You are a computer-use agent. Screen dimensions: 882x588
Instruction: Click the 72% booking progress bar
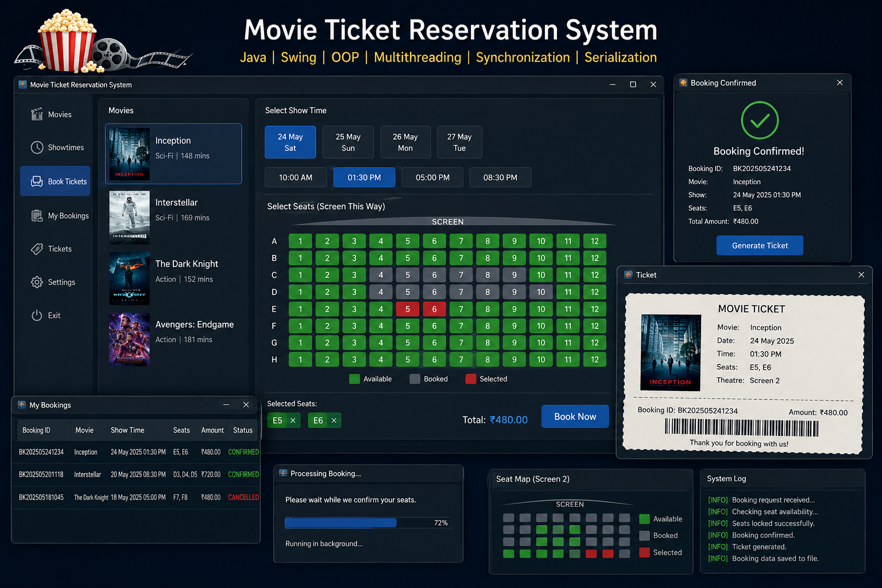tap(367, 523)
